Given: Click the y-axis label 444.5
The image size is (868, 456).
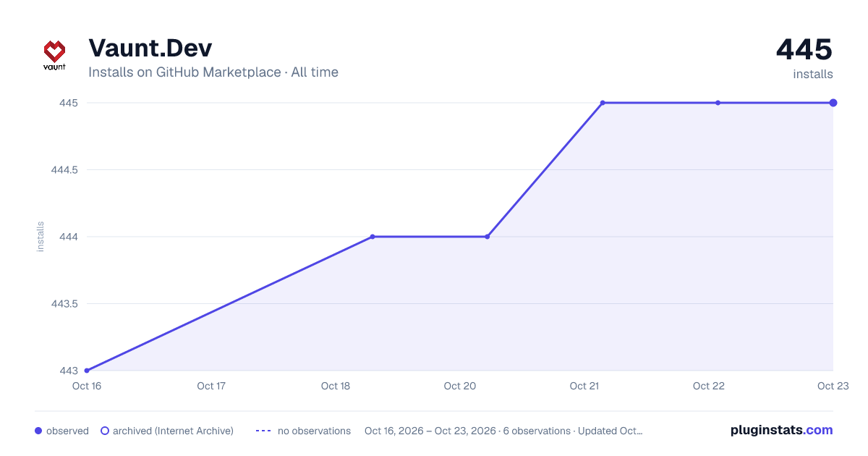Looking at the screenshot, I should [x=64, y=170].
